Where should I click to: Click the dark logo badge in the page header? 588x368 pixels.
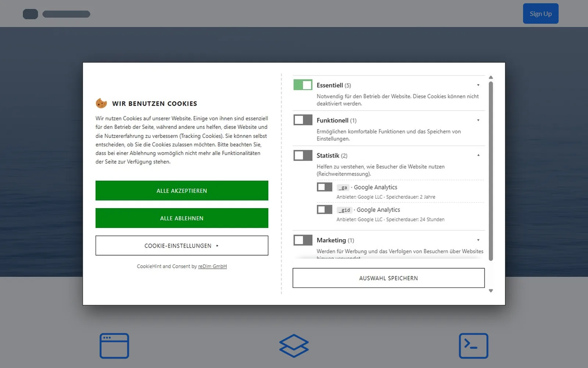click(31, 14)
